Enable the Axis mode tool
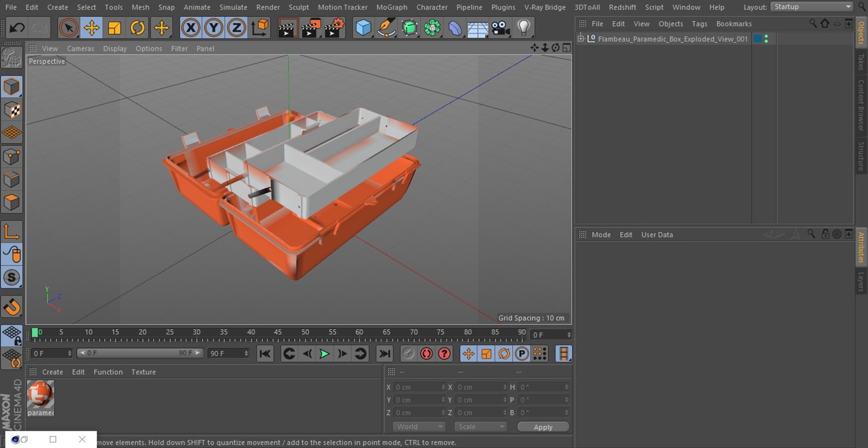Viewport: 868px width, 448px height. click(x=11, y=231)
